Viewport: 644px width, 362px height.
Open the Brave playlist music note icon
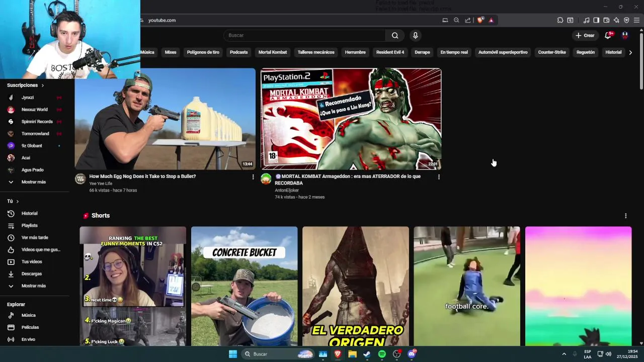coord(586,20)
